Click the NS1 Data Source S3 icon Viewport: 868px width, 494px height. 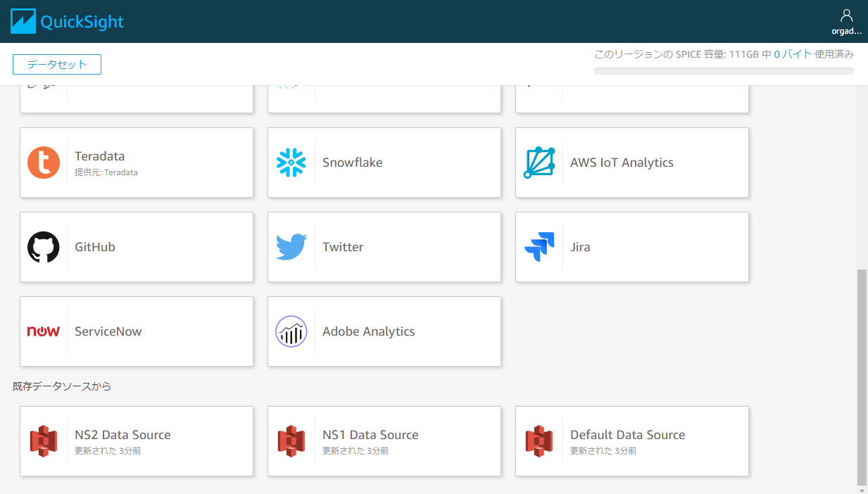291,441
